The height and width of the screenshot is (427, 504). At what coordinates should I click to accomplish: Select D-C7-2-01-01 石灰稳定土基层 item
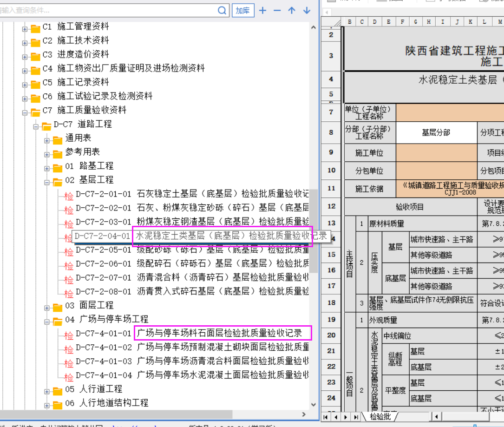coord(192,194)
